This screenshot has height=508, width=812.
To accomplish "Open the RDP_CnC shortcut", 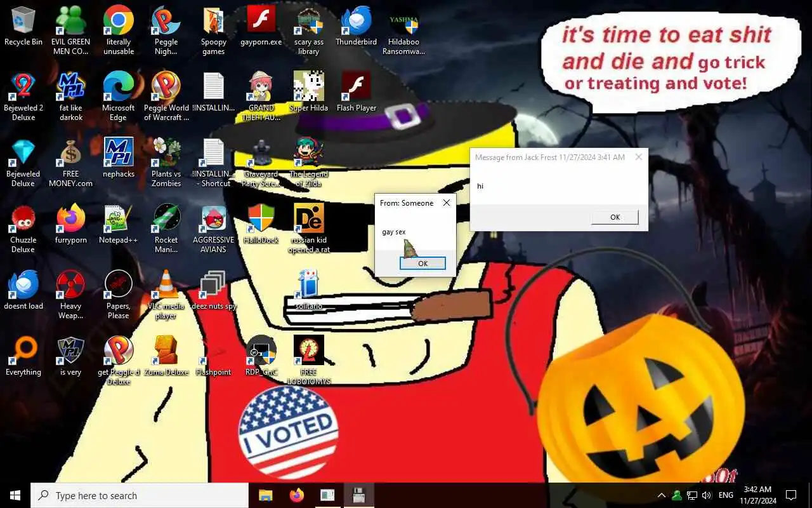I will pyautogui.click(x=261, y=357).
